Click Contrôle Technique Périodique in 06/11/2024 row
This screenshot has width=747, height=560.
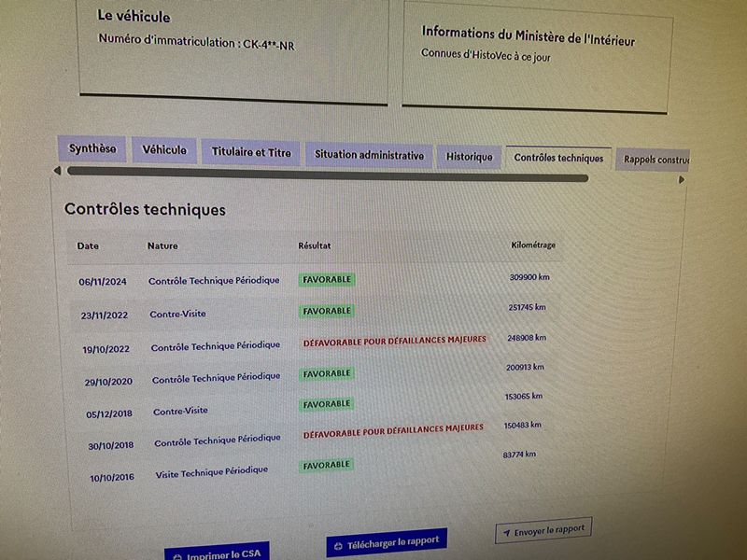pyautogui.click(x=214, y=281)
